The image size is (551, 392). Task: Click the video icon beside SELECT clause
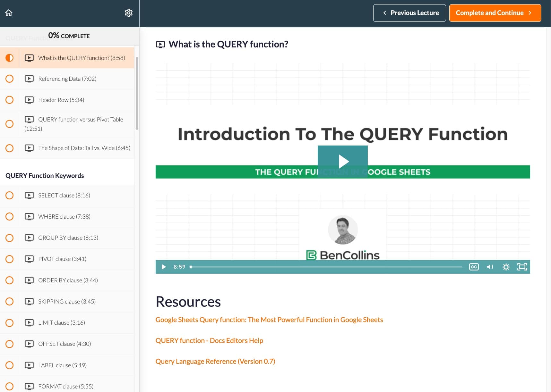point(29,196)
